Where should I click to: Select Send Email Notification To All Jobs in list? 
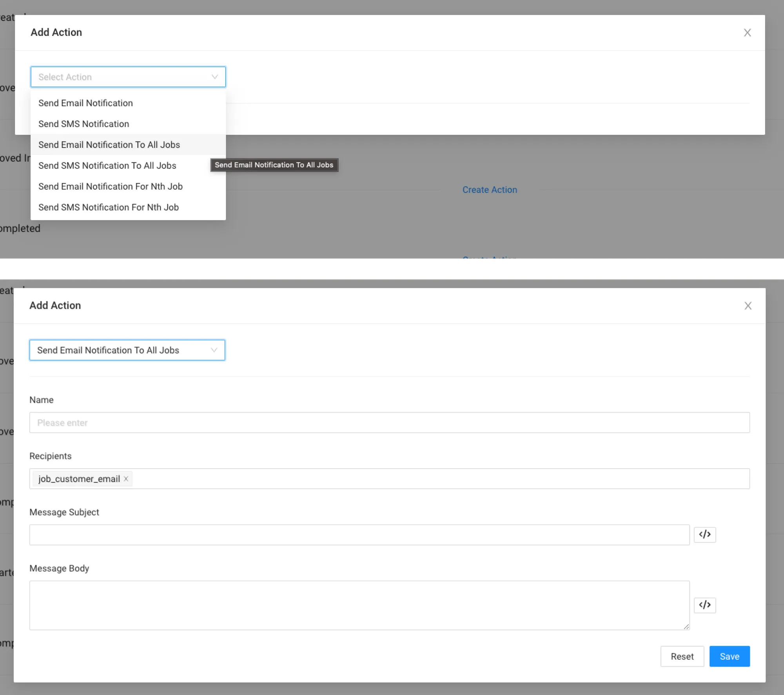(128, 145)
